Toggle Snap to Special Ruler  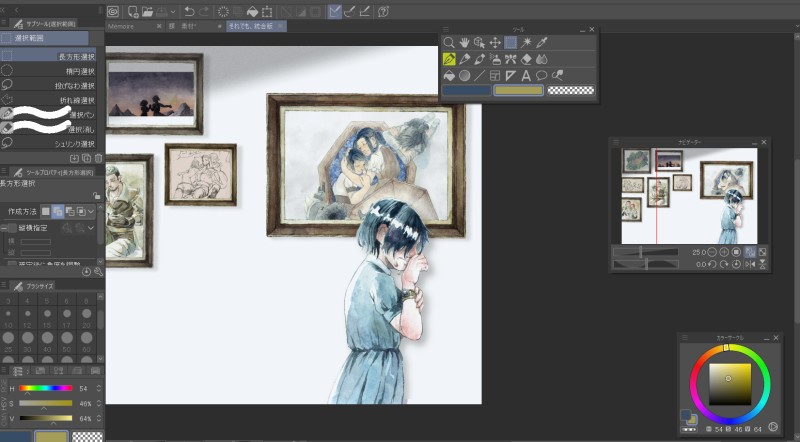pyautogui.click(x=350, y=11)
